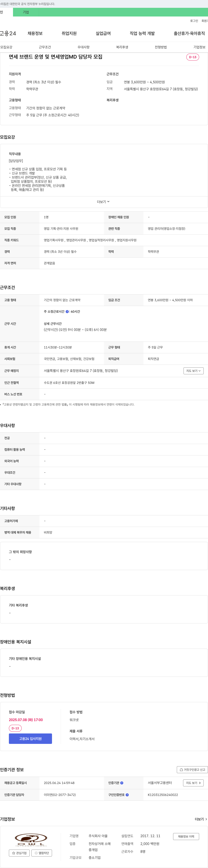Switch to the 기업 top tab
The height and width of the screenshot is (868, 208).
(26, 12)
